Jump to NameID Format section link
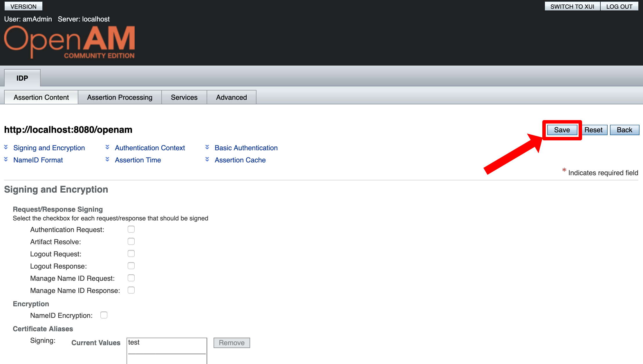The height and width of the screenshot is (364, 643). 38,160
